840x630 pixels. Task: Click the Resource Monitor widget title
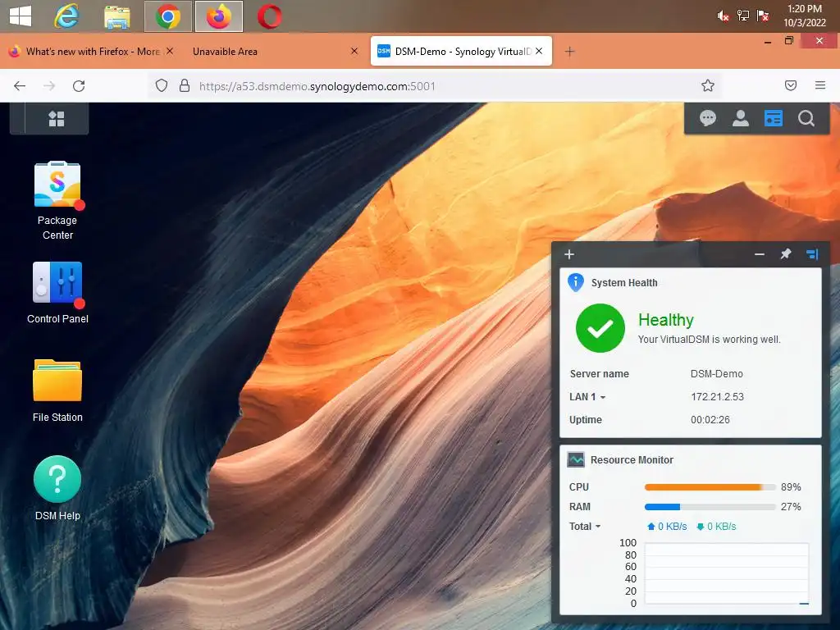tap(632, 460)
